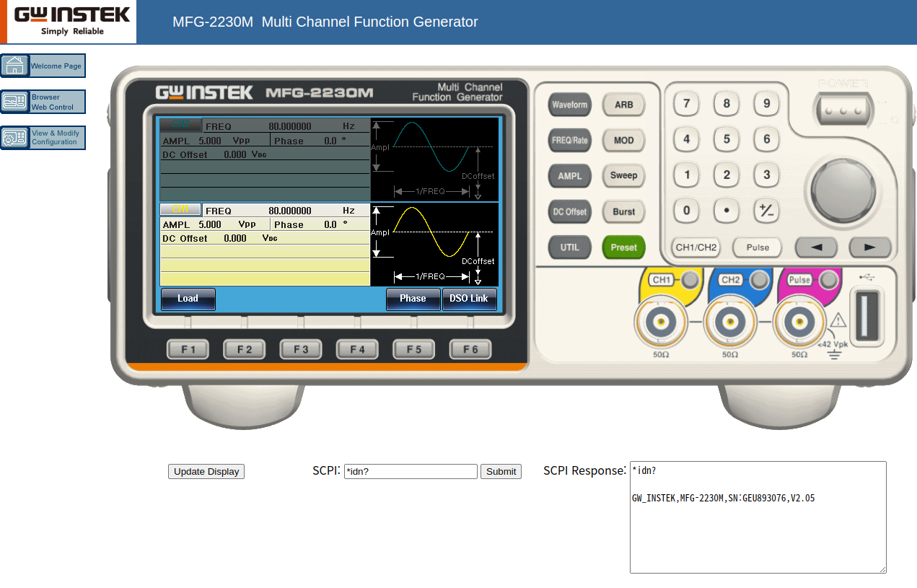Activate the Sweep key
This screenshot has width=917, height=588.
click(x=623, y=175)
